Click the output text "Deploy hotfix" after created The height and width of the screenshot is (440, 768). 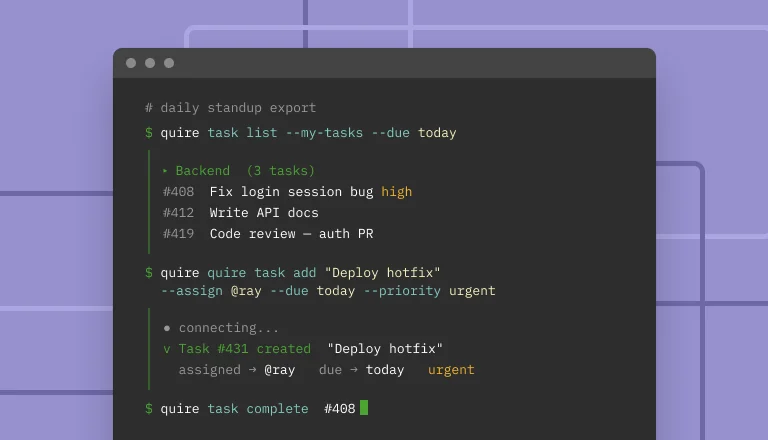[385, 348]
